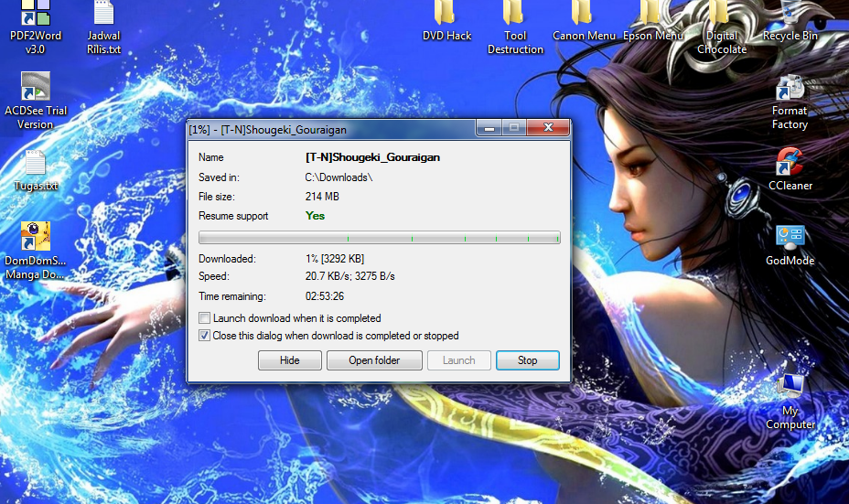Click the bold file name [T-N]Shougeki_Gouraigan
The image size is (849, 504).
(372, 157)
